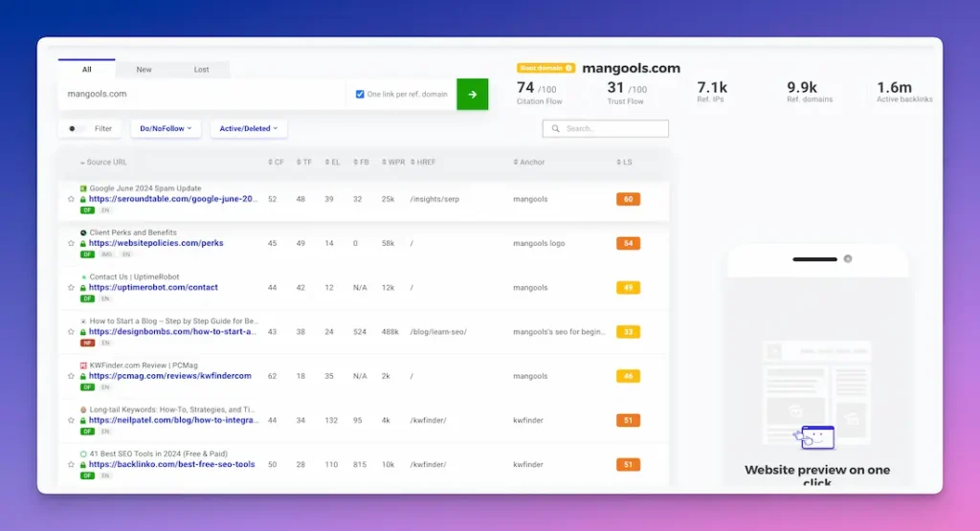
Task: Open the Do/NoFollow dropdown
Action: point(166,128)
